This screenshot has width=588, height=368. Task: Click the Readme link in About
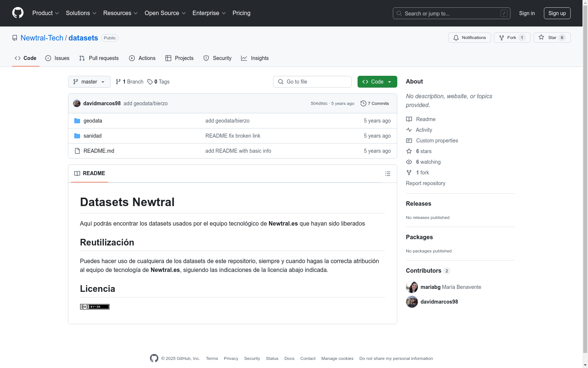pos(421,119)
